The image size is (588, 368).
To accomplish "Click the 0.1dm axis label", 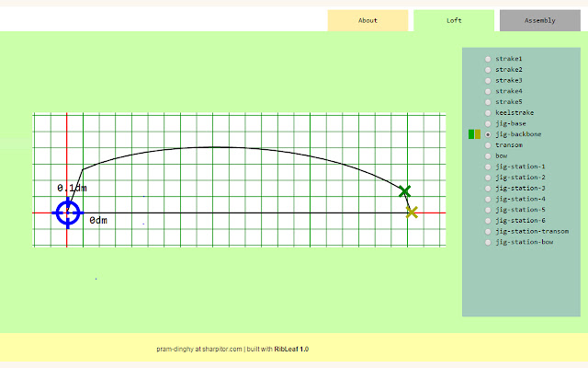I will coord(73,188).
